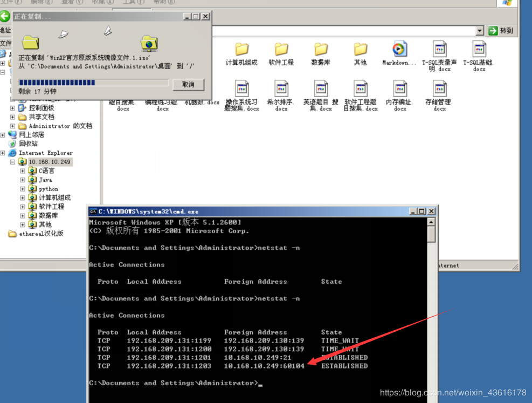Minimize the 正在复制 dialog
This screenshot has width=532, height=403.
pyautogui.click(x=187, y=16)
